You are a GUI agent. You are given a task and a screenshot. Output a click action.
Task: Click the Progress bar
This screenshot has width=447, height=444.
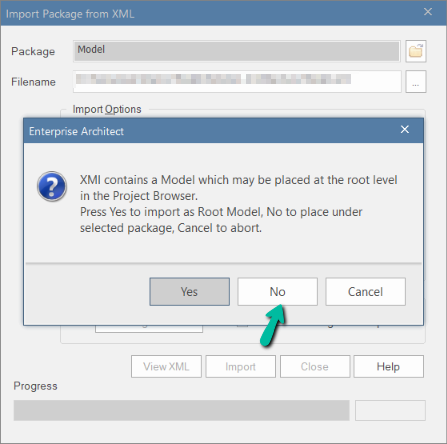181,410
